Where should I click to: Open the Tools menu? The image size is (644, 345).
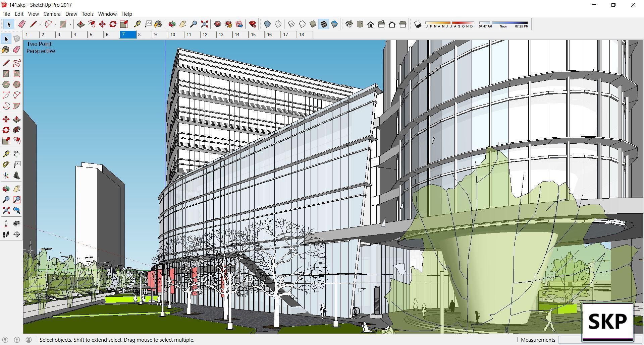88,14
